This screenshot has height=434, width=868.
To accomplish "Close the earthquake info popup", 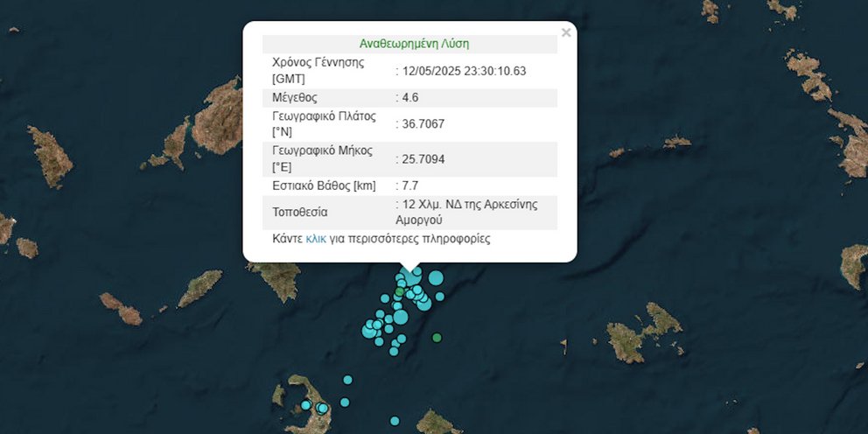I will point(566,32).
